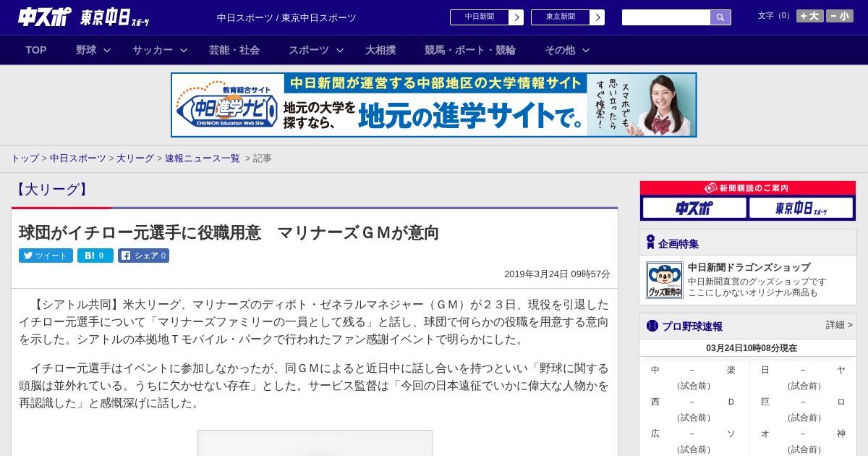Open the その他 menu item
The height and width of the screenshot is (456, 868).
click(x=560, y=50)
